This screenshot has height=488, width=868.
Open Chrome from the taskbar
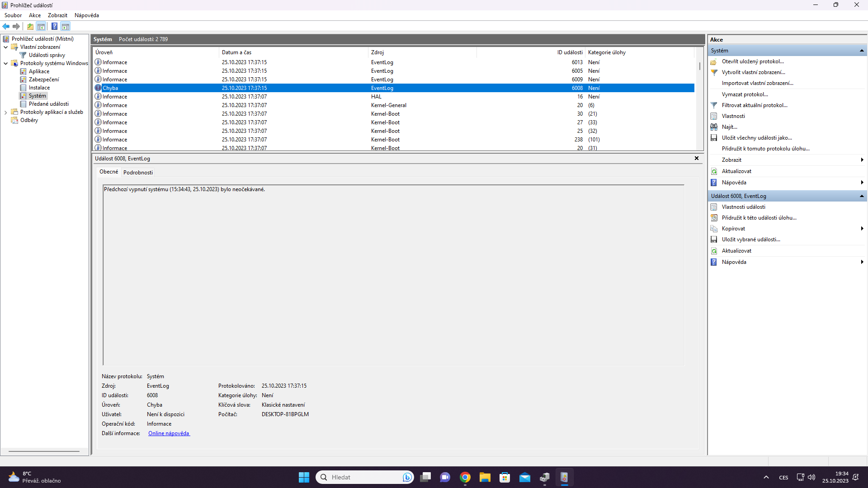click(465, 477)
